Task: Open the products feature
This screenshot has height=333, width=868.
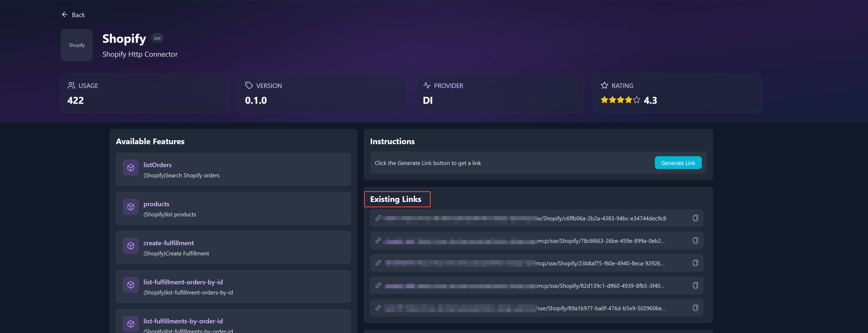Action: [234, 209]
